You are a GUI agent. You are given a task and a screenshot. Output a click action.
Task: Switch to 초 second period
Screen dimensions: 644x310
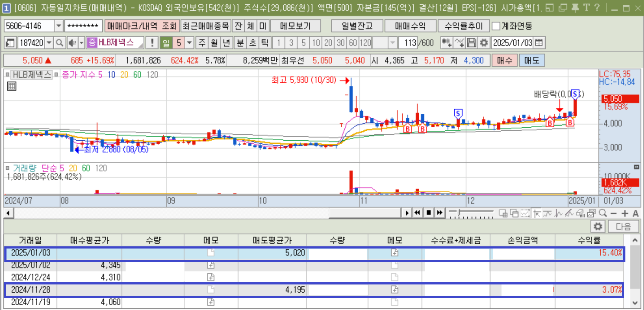(x=252, y=43)
